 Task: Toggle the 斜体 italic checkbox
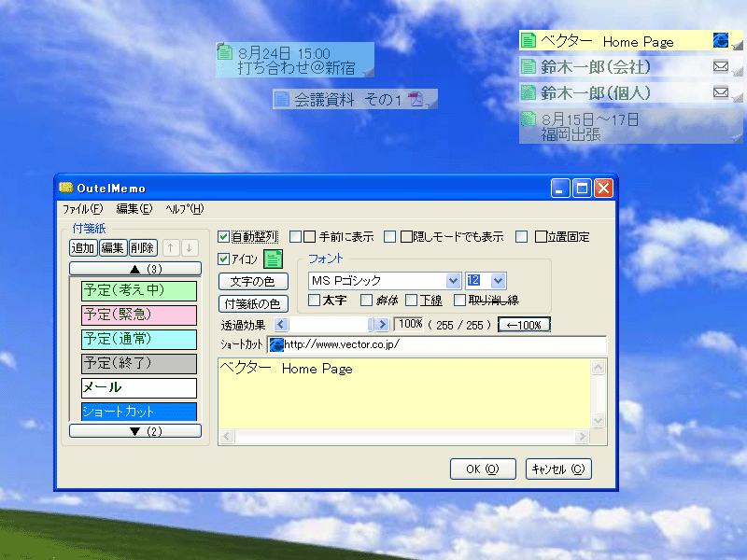366,300
